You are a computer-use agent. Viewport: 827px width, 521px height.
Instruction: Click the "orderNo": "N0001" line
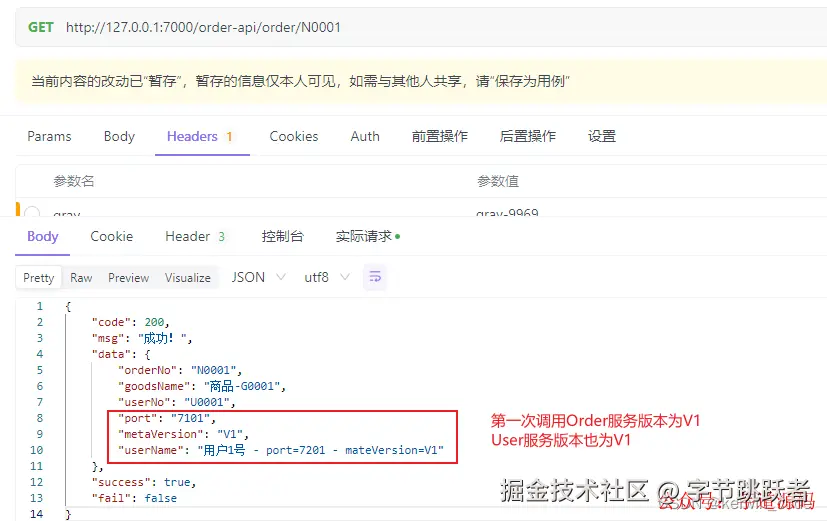coord(180,370)
